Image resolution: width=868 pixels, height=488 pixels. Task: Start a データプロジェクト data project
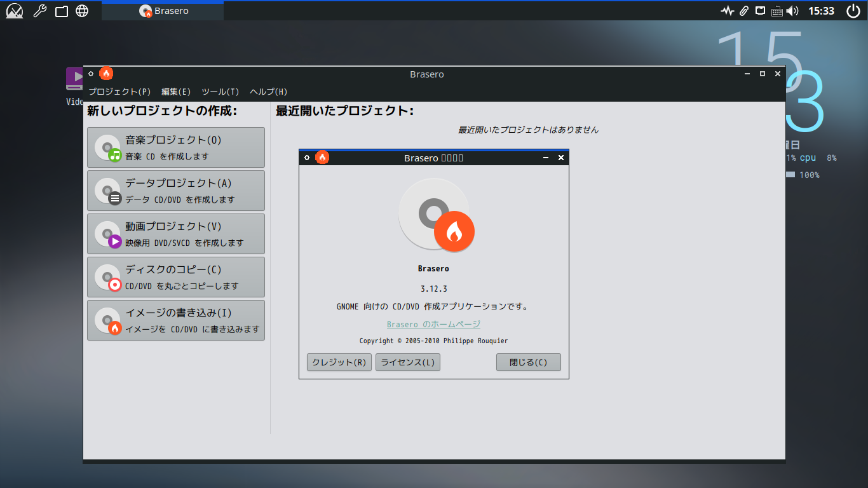point(176,191)
